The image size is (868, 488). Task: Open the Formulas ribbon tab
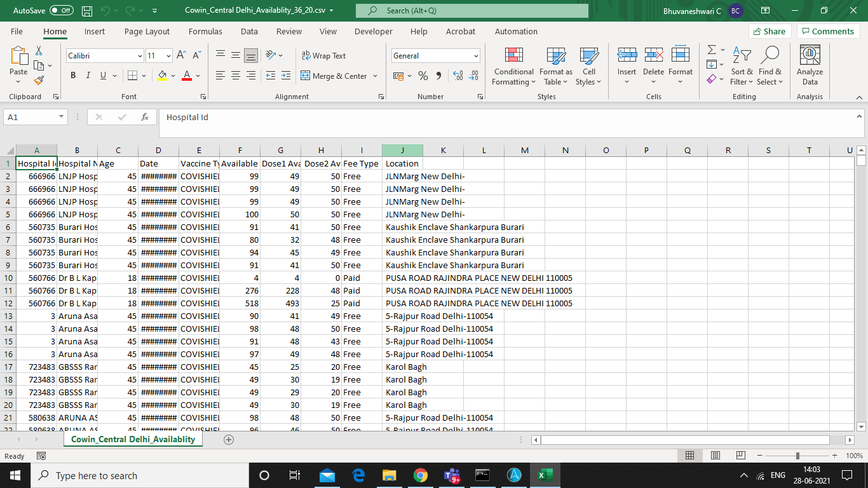point(205,31)
